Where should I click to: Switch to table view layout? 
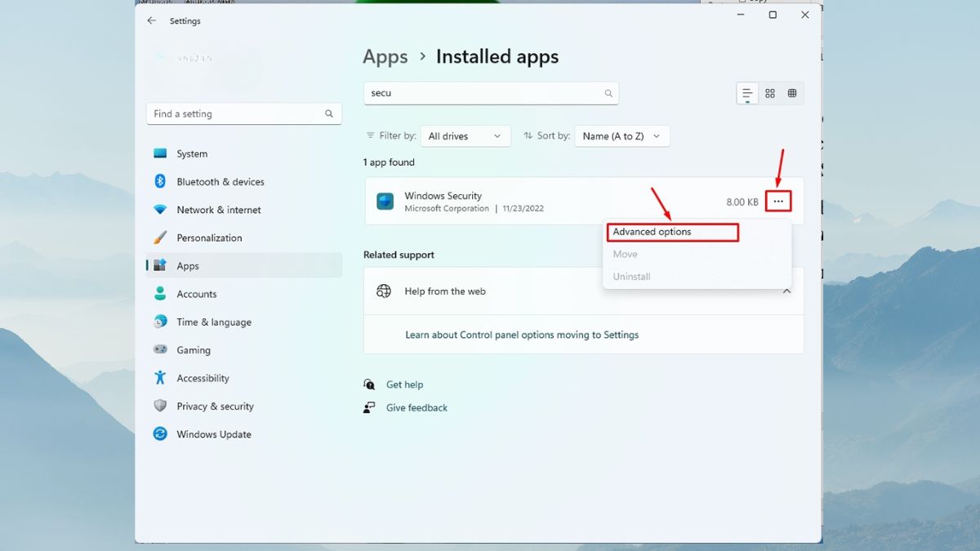pos(792,94)
